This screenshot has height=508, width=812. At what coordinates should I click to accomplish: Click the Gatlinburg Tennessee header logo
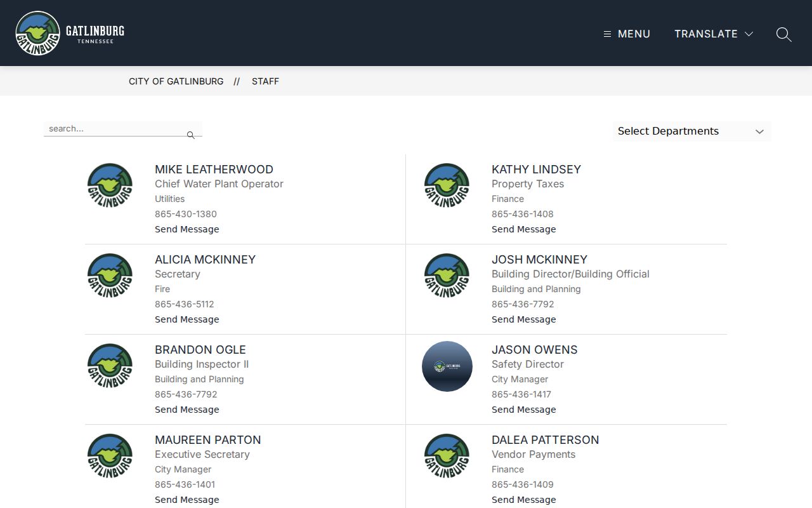coord(70,33)
